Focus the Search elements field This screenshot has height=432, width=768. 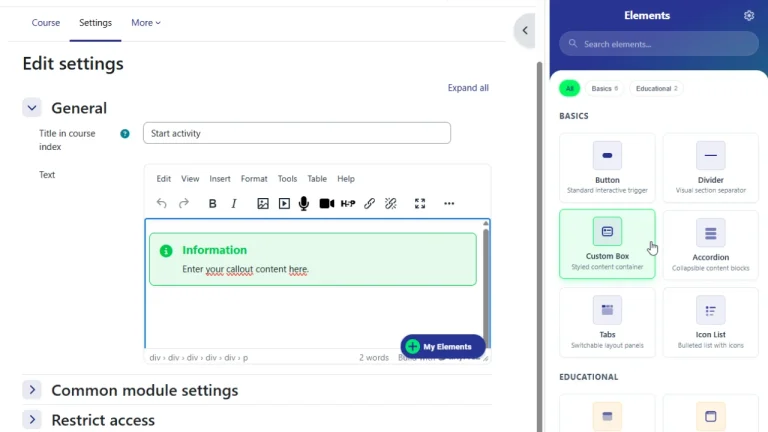click(x=659, y=44)
